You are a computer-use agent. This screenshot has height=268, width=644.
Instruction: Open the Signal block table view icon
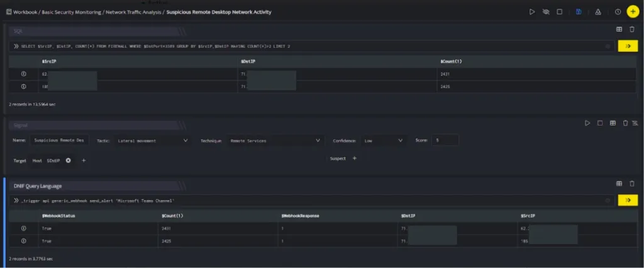[x=613, y=123]
